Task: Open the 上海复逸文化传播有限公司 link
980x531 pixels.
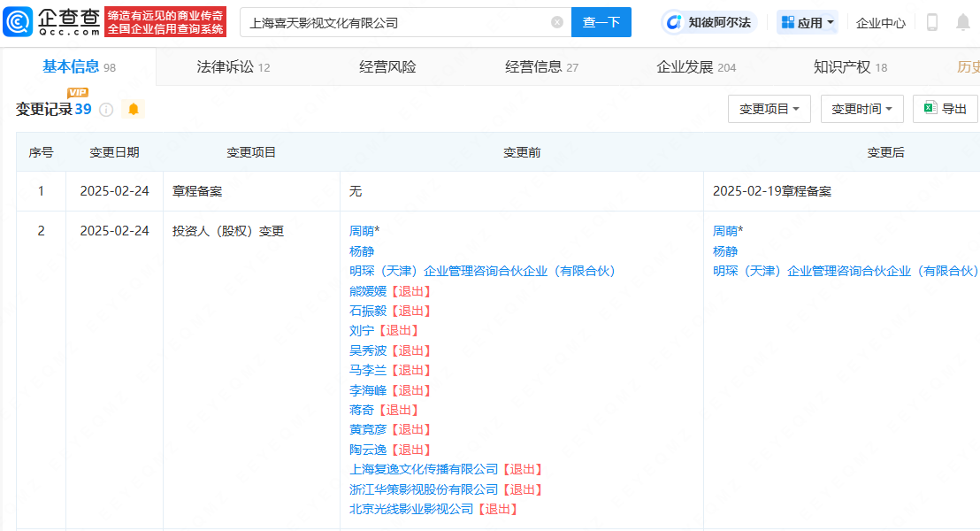Action: [x=423, y=469]
